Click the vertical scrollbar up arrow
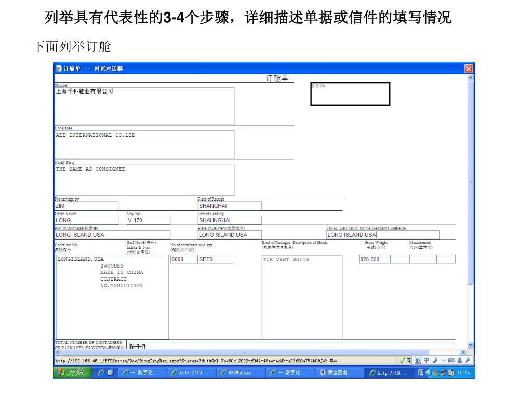The image size is (532, 399). (x=470, y=78)
